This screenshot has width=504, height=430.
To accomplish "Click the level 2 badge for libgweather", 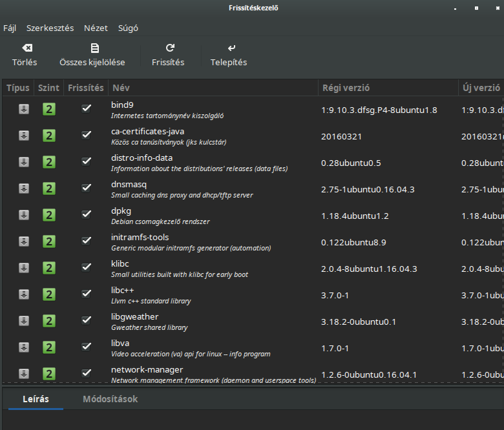I will (x=49, y=321).
